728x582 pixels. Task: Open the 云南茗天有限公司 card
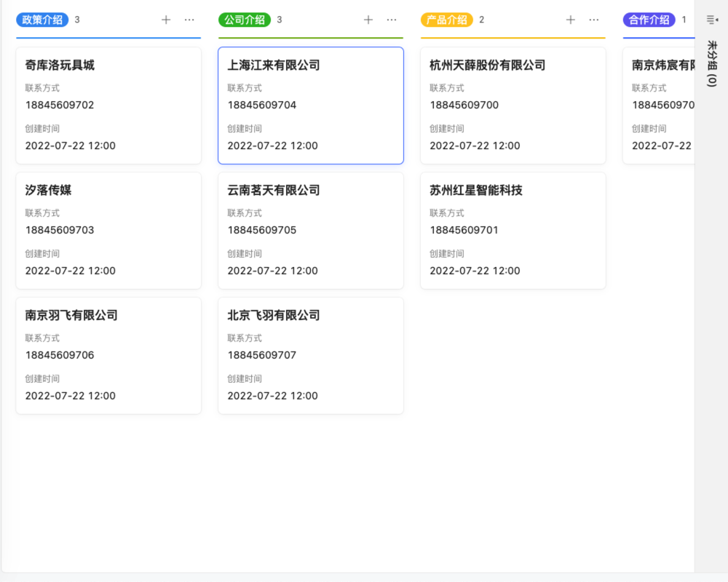pos(310,231)
